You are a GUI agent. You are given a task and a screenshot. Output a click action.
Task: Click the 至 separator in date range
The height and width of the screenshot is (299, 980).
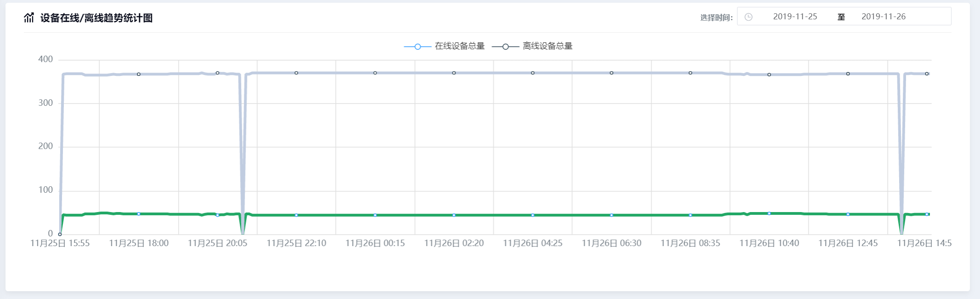[x=841, y=17]
